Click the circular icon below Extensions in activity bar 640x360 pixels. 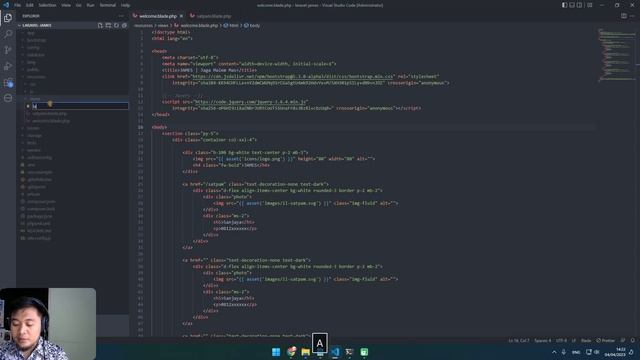click(x=8, y=98)
